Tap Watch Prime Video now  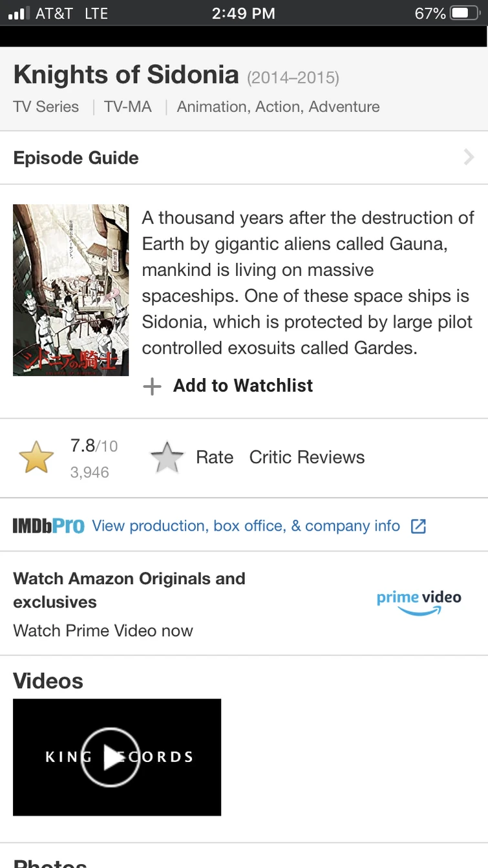[103, 631]
